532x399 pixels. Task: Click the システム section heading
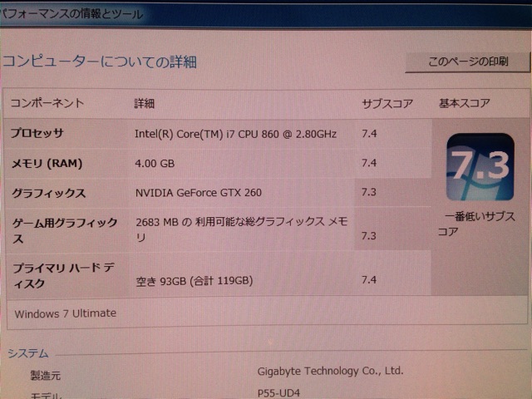tap(28, 353)
